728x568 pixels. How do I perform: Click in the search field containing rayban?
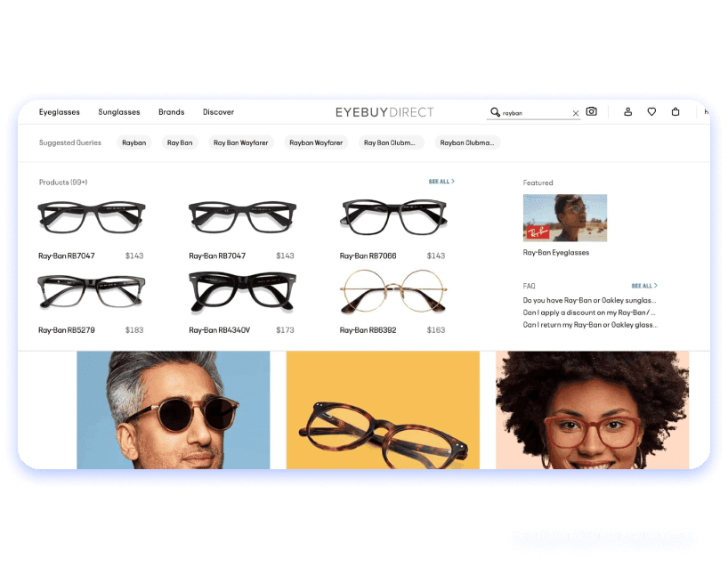[x=534, y=113]
